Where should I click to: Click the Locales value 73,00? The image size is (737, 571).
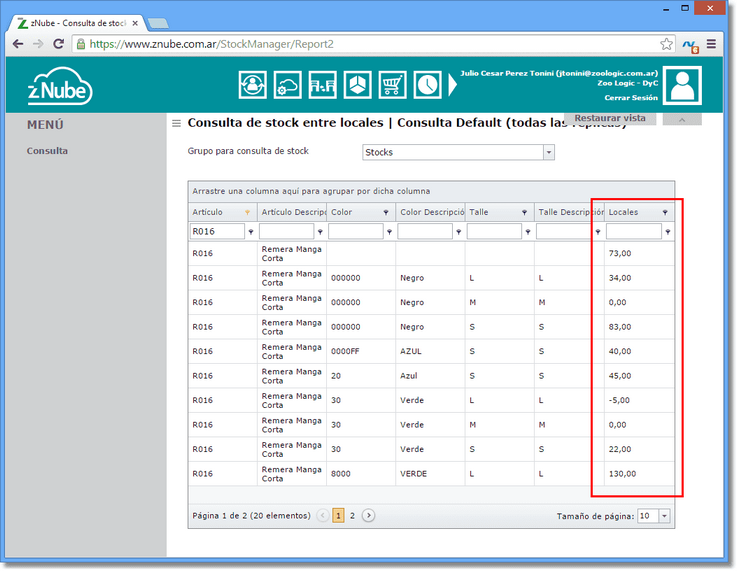[619, 254]
